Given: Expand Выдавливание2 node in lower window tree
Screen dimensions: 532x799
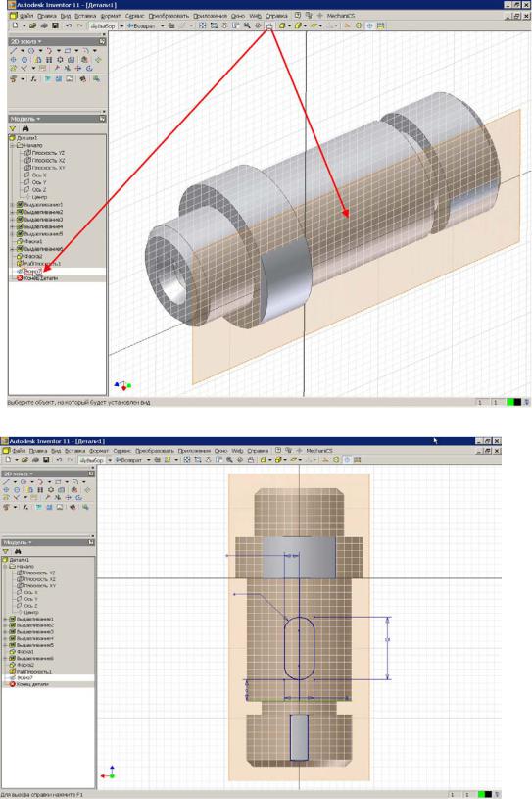Looking at the screenshot, I should click(x=5, y=625).
